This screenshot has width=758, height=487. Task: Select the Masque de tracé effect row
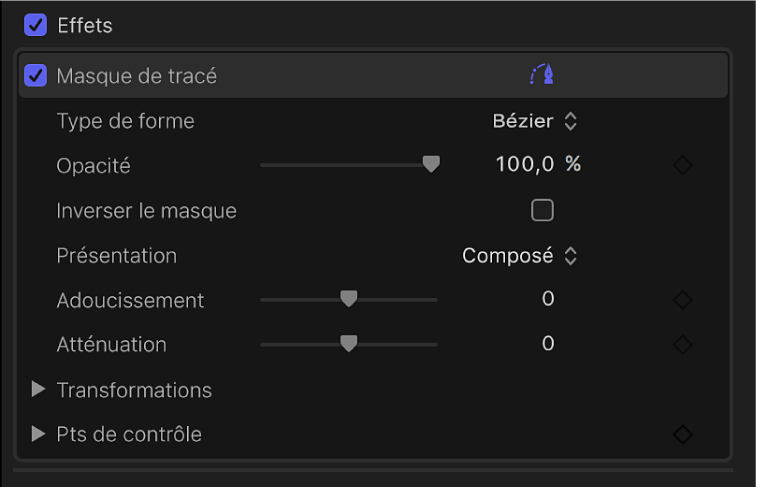(x=300, y=75)
